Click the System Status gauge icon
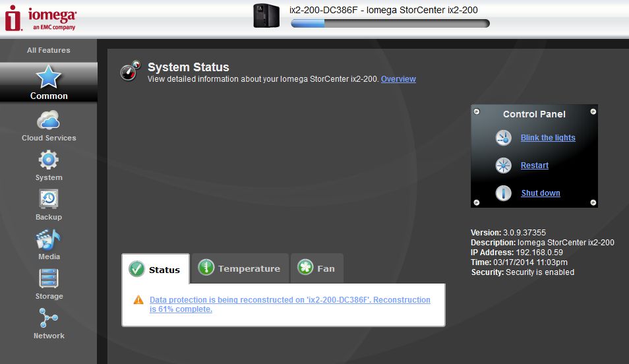629x364 pixels. click(131, 71)
